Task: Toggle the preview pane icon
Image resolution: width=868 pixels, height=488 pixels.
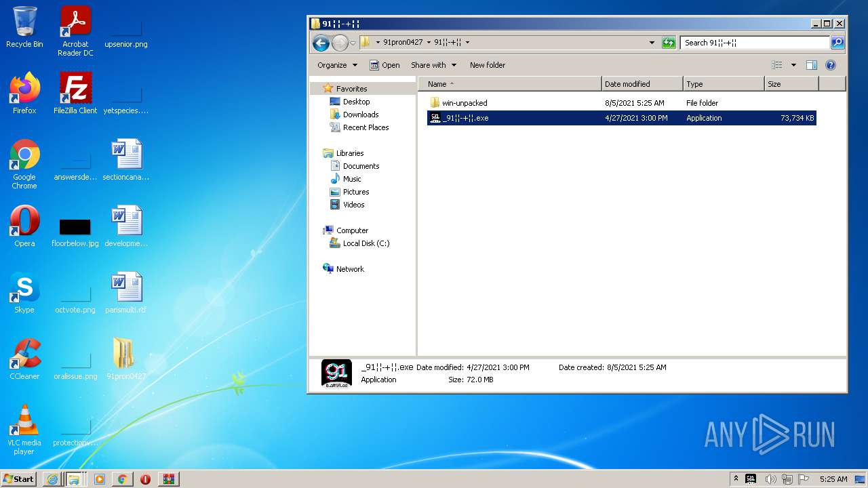Action: [x=812, y=65]
